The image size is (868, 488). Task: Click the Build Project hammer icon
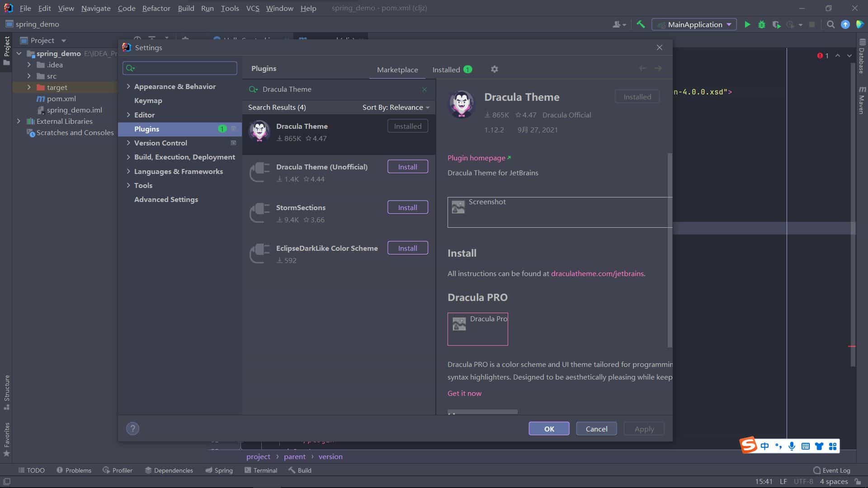pyautogui.click(x=641, y=24)
